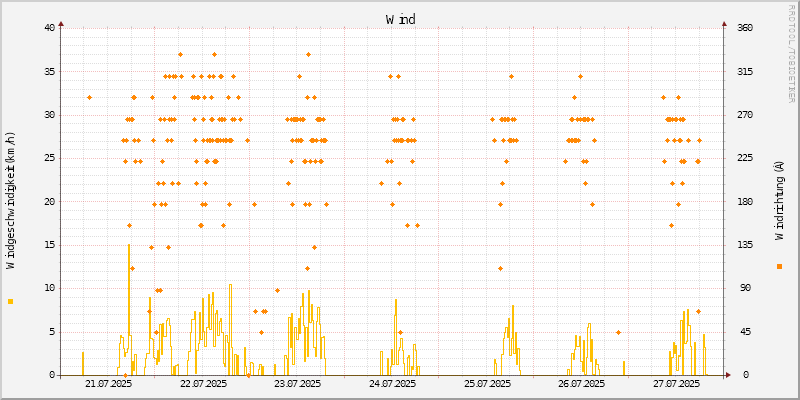Click the chart title 'Wind'
This screenshot has height=400, width=800.
pyautogui.click(x=400, y=19)
